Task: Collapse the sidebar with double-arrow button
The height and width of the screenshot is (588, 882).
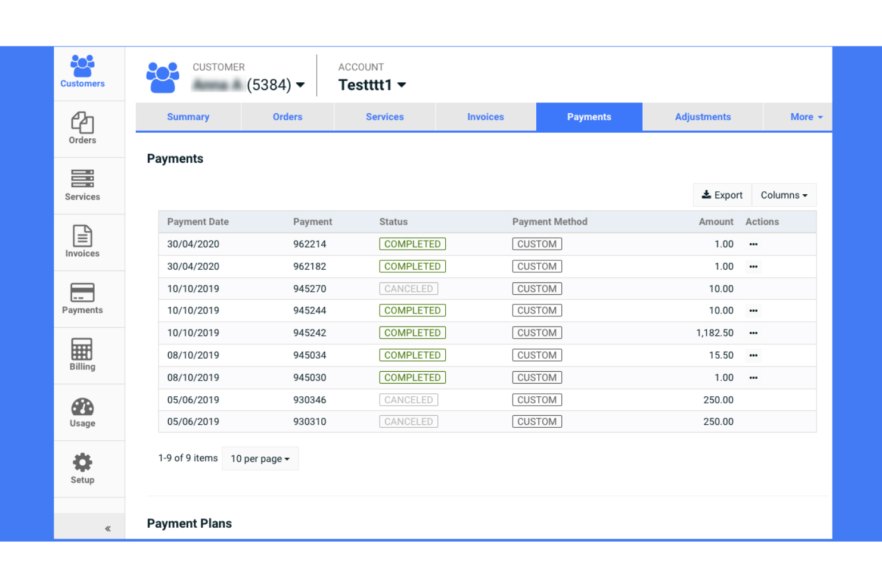Action: [x=108, y=528]
